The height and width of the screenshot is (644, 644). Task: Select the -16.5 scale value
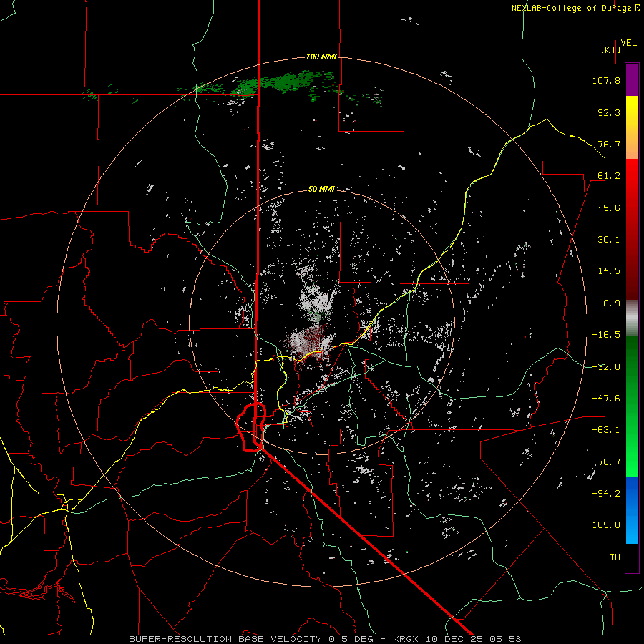[x=606, y=335]
